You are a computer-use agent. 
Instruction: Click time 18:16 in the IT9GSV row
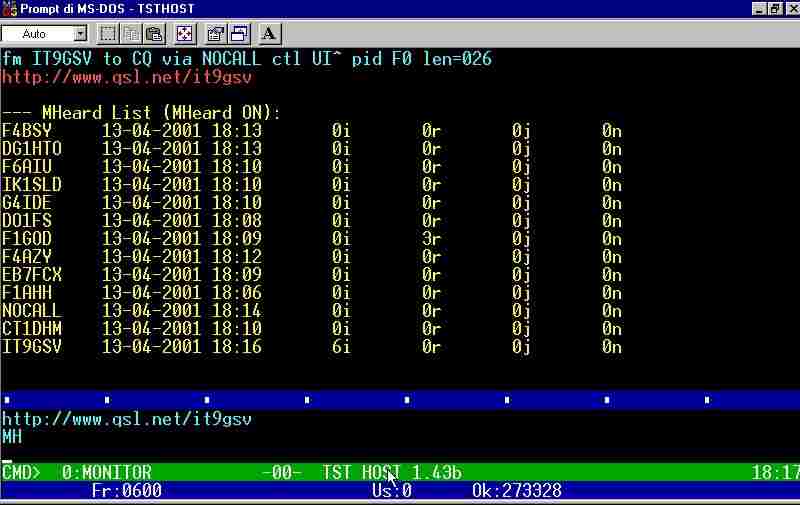(x=237, y=346)
